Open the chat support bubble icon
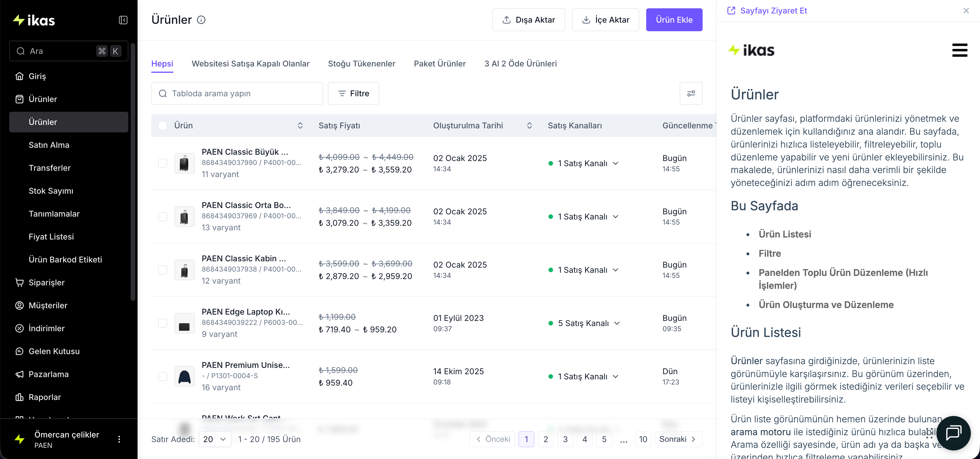Image resolution: width=980 pixels, height=459 pixels. [x=953, y=433]
